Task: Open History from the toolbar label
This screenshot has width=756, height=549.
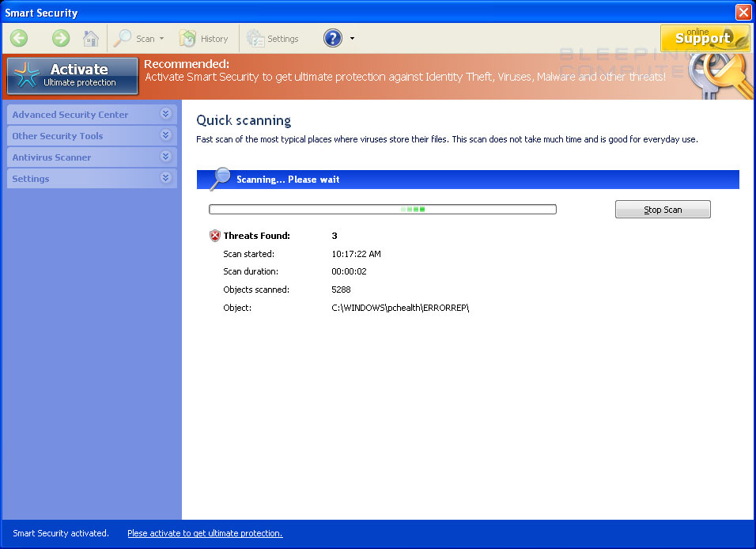Action: [x=214, y=39]
